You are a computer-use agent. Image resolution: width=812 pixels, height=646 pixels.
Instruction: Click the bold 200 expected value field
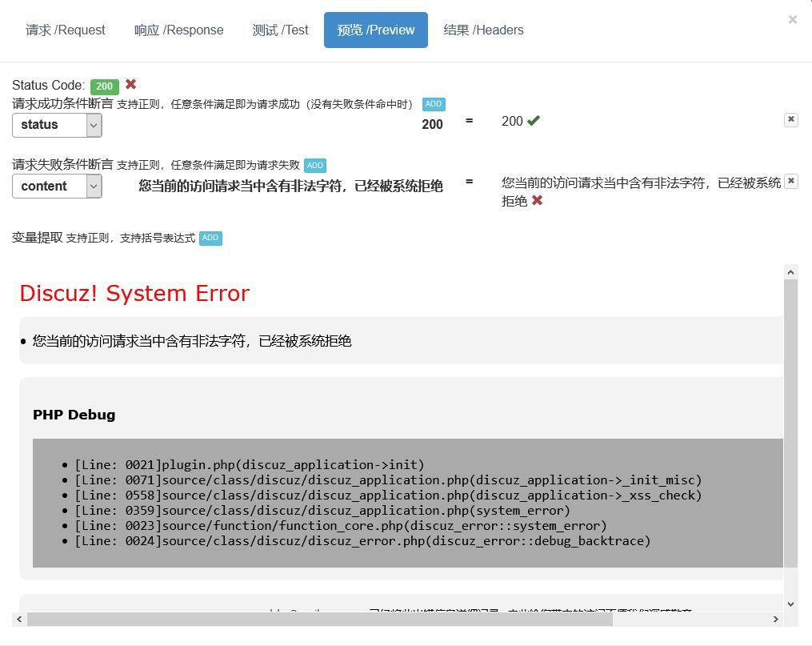pos(432,125)
